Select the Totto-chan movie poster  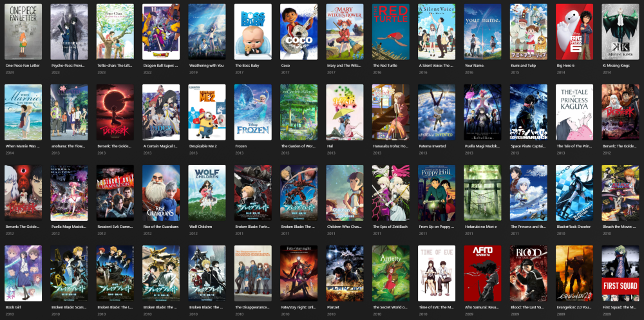click(115, 32)
